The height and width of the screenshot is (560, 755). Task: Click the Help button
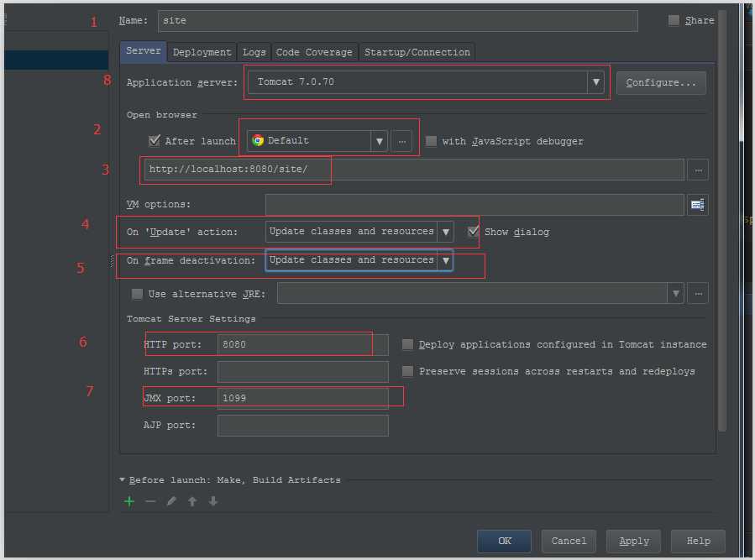[698, 542]
